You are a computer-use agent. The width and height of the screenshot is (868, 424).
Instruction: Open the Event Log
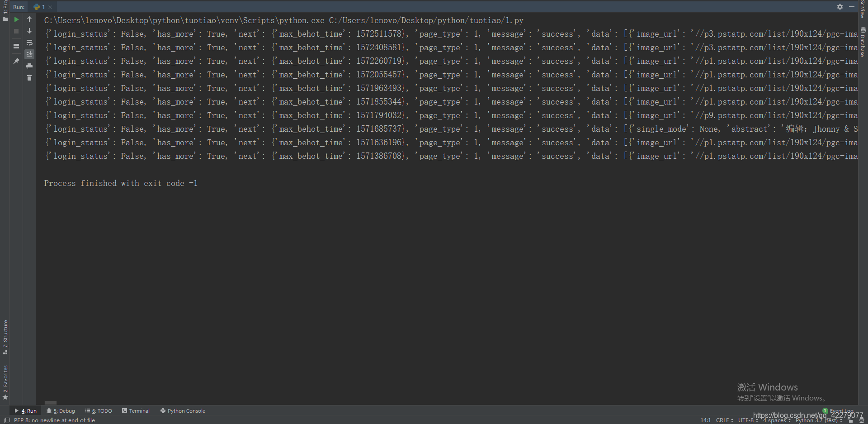pyautogui.click(x=838, y=411)
